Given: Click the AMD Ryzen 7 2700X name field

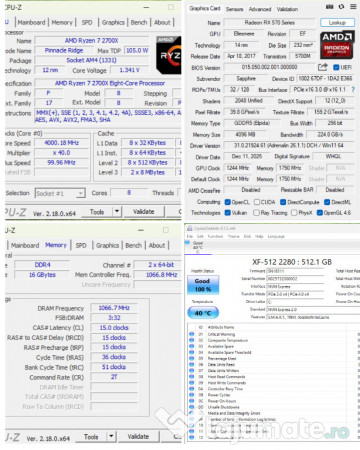Looking at the screenshot, I should click(92, 41).
